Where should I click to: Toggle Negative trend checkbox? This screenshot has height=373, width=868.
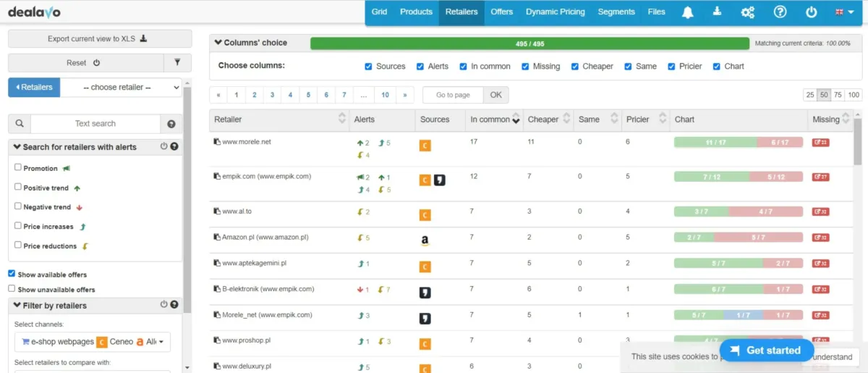coord(18,206)
